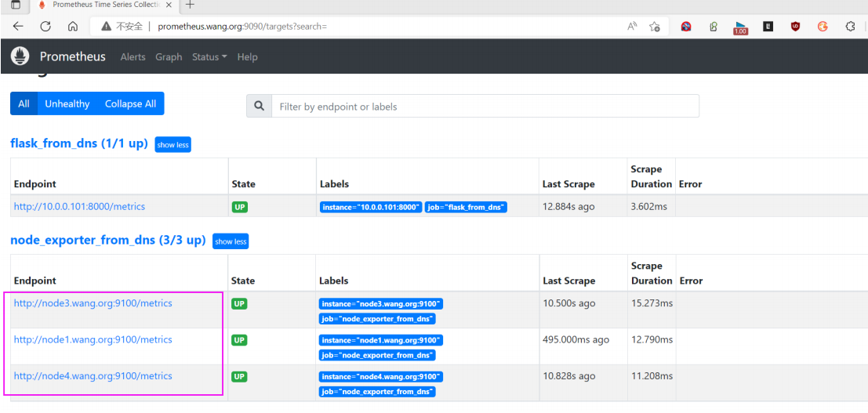Open the Alerts page
The height and width of the screenshot is (413, 868).
[133, 57]
